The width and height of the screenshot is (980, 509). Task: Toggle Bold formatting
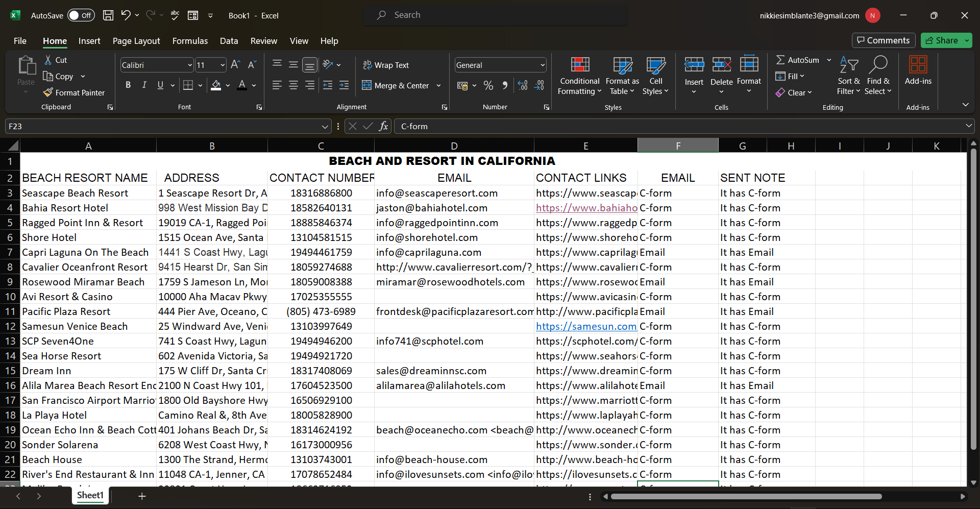click(x=128, y=85)
